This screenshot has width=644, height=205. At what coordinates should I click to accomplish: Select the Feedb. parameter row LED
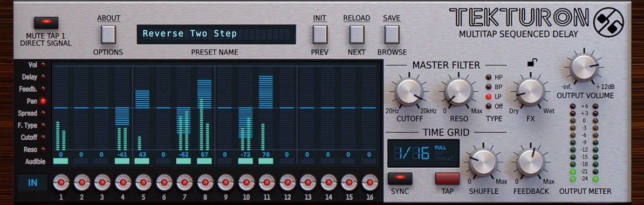[x=43, y=89]
